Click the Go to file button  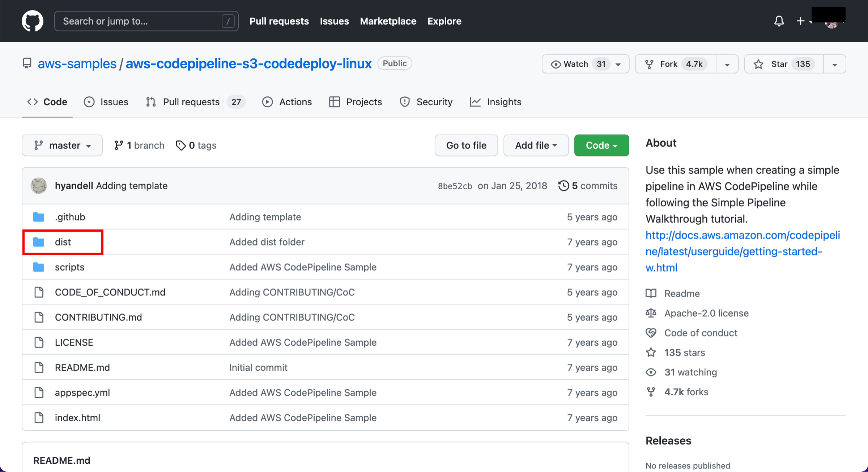466,145
